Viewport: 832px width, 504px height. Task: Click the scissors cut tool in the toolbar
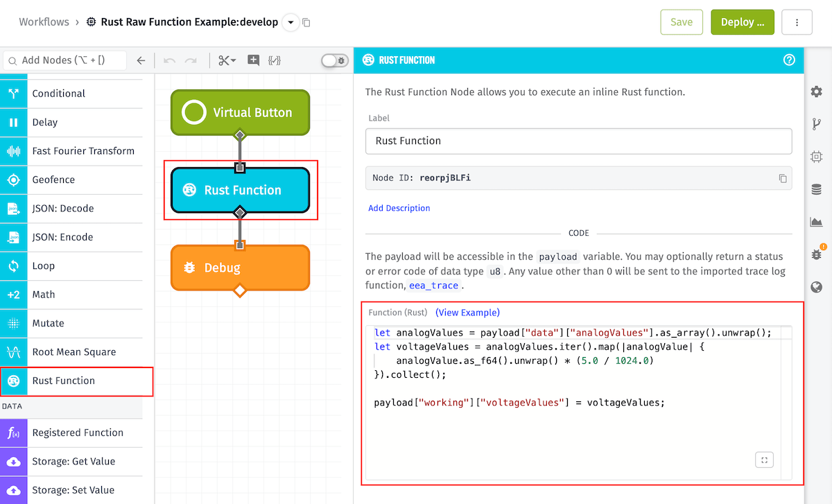coord(223,60)
